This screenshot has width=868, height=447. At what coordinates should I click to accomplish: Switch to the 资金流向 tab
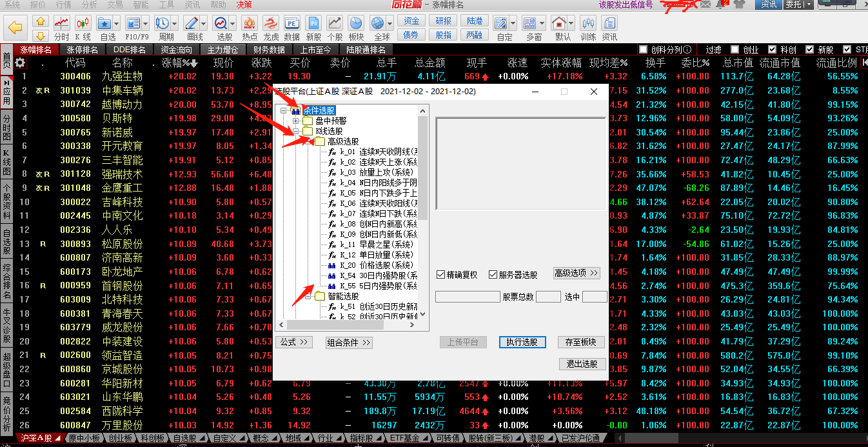click(x=177, y=50)
